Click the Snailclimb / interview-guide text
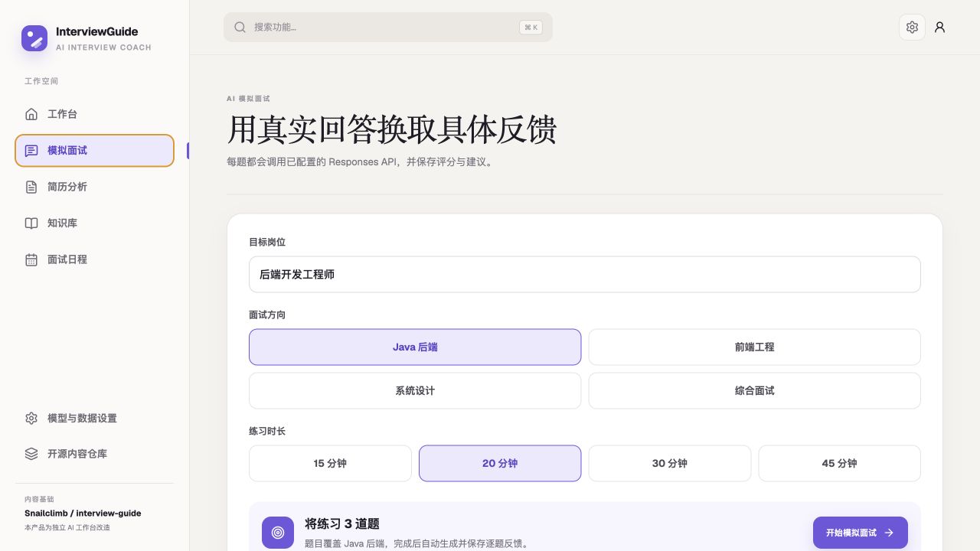 pos(83,514)
